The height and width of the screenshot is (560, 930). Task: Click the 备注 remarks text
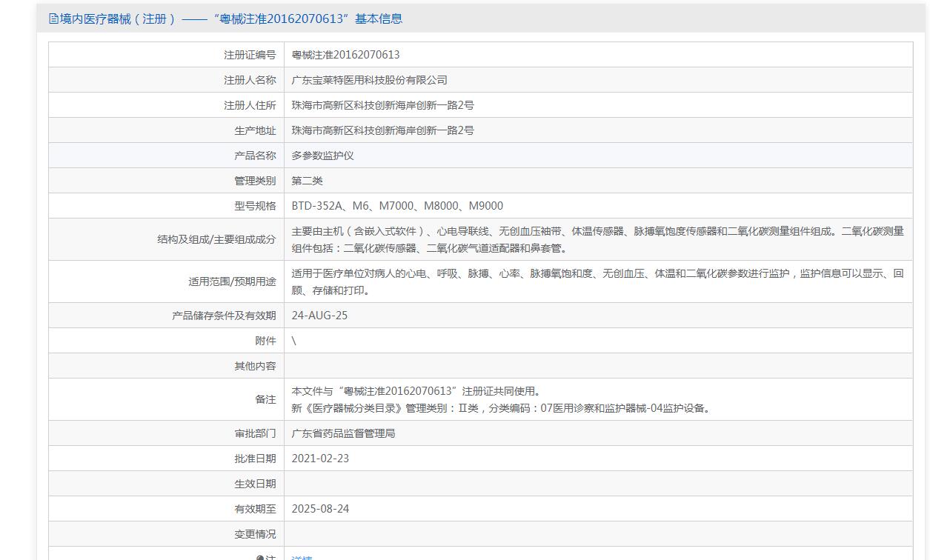501,399
